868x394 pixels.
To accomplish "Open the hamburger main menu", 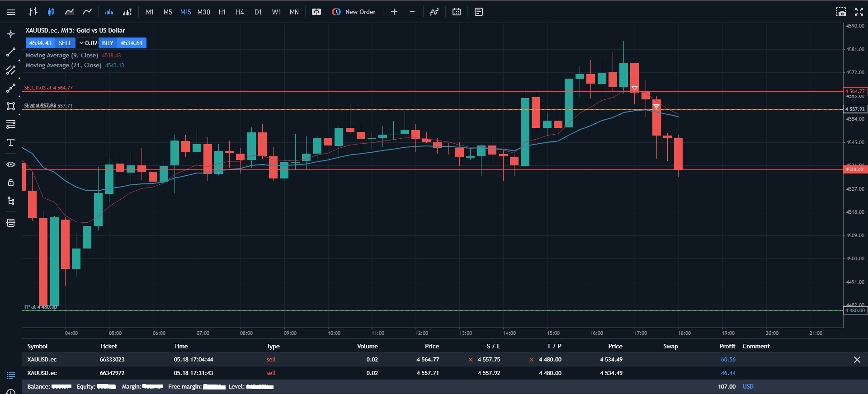I will point(11,12).
